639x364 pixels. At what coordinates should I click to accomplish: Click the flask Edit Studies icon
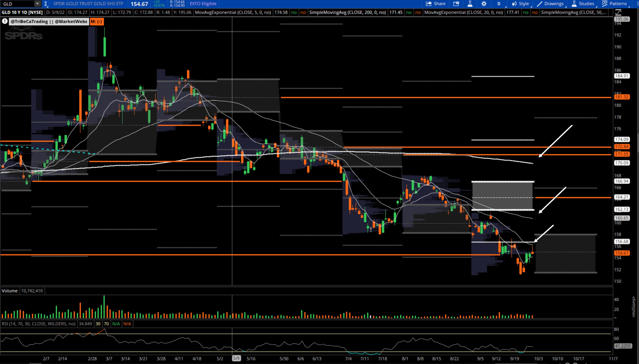(x=470, y=4)
